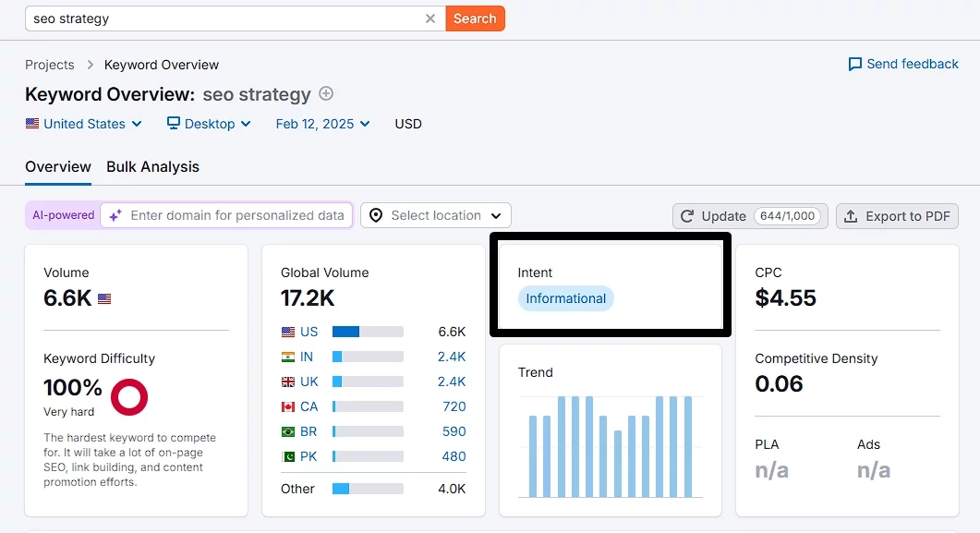
Task: Click Export to PDF
Action: [x=897, y=216]
